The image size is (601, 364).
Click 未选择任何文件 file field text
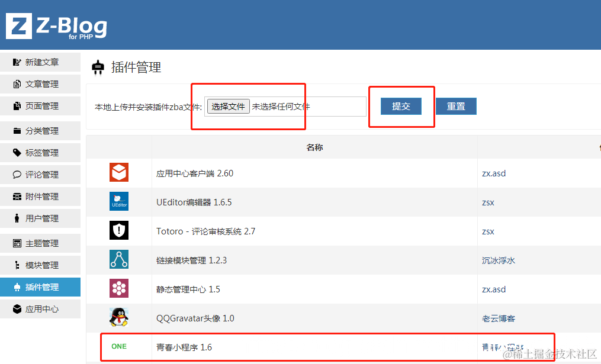(281, 107)
